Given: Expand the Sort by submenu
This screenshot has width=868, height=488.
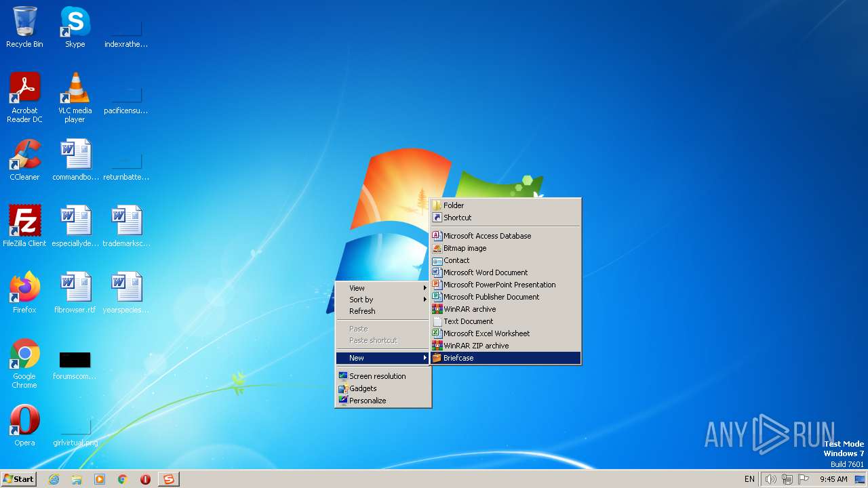Looking at the screenshot, I should click(x=383, y=300).
